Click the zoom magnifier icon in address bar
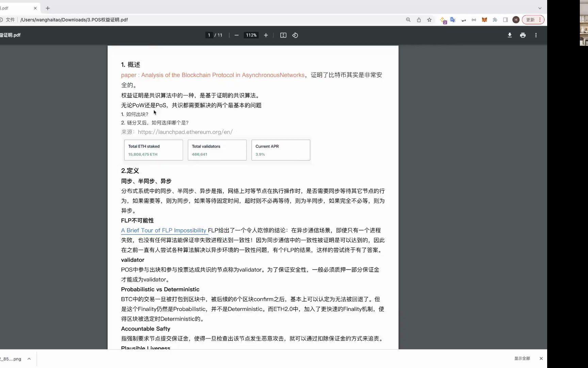The image size is (588, 368). [408, 20]
